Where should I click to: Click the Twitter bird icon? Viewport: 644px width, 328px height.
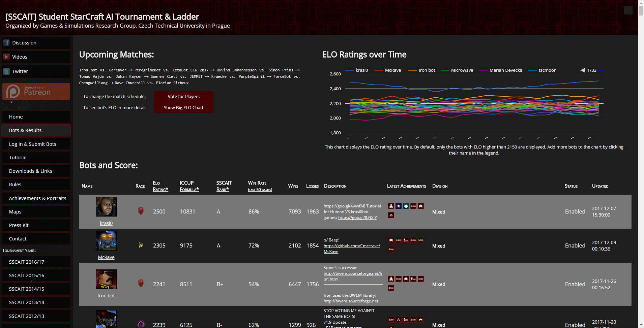pyautogui.click(x=6, y=71)
